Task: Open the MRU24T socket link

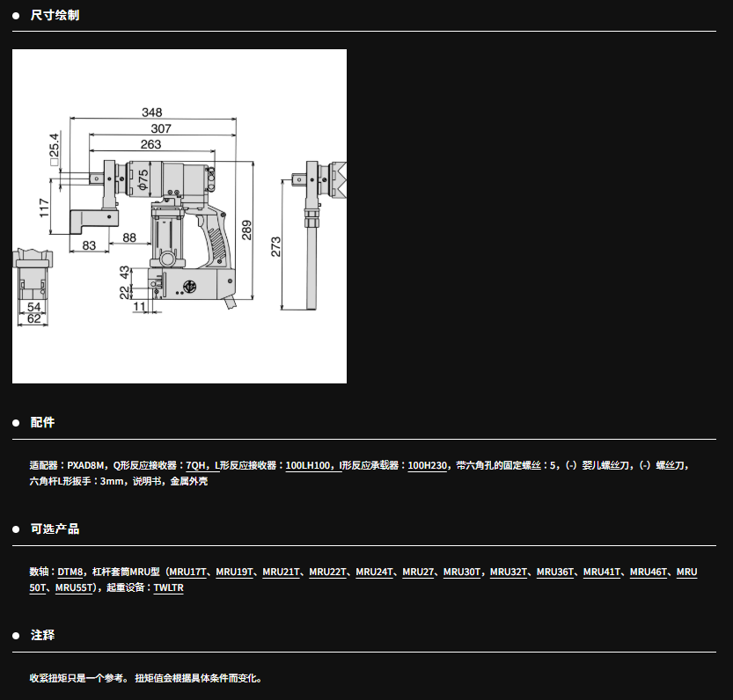Action: 374,572
